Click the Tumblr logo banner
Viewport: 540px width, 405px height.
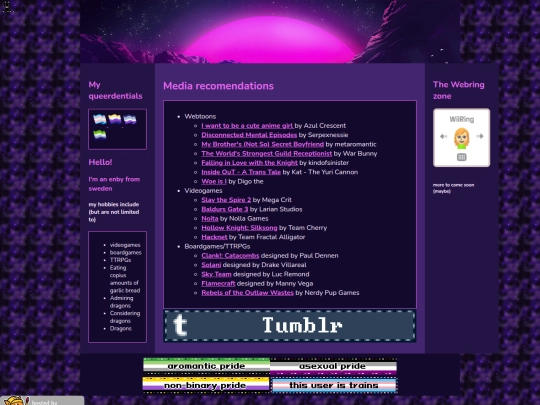click(x=290, y=326)
